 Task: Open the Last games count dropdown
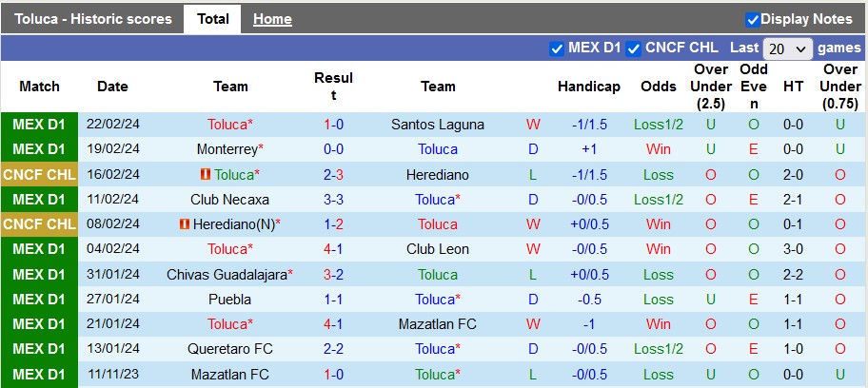coord(788,48)
